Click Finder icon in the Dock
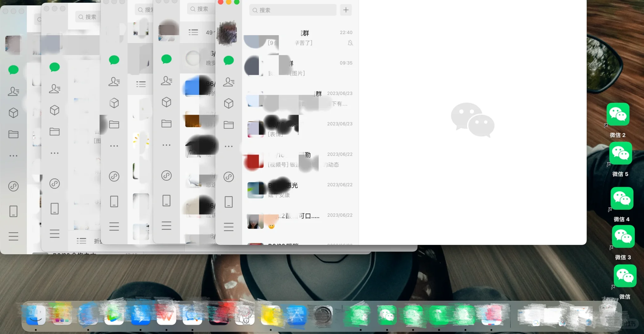 click(36, 315)
